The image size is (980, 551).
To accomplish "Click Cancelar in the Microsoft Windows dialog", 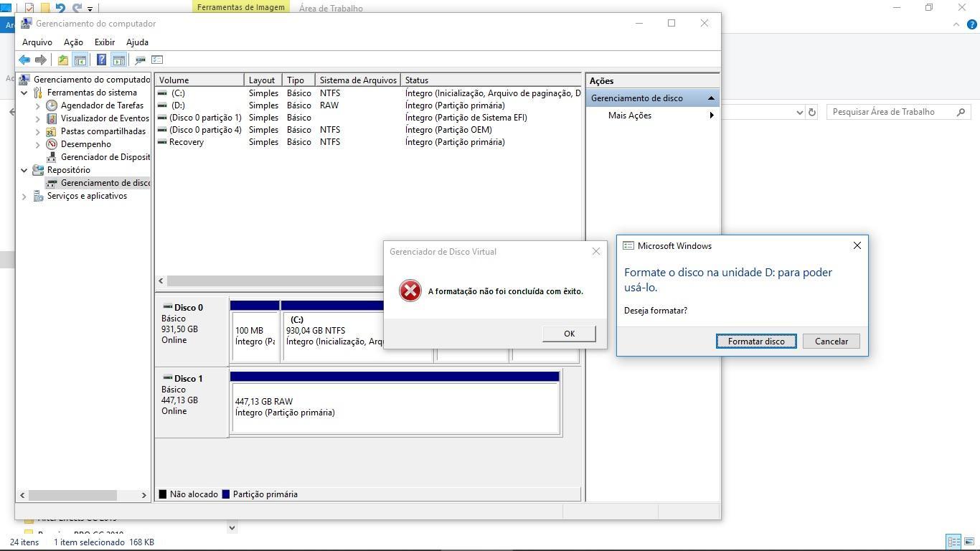I will pos(831,342).
